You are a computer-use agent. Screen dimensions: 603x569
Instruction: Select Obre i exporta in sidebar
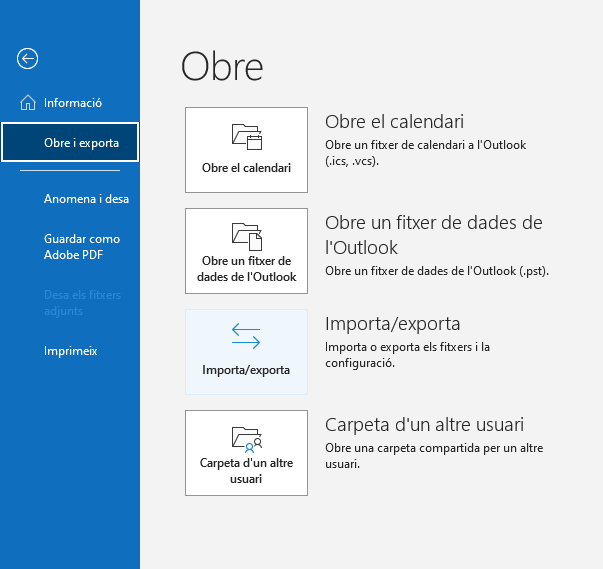coord(81,143)
